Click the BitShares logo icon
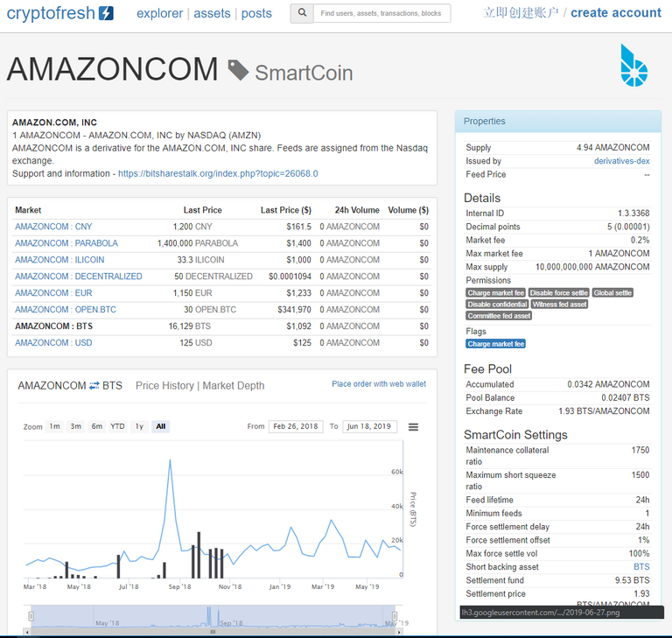Screen dimensions: 672x638 (x=633, y=65)
